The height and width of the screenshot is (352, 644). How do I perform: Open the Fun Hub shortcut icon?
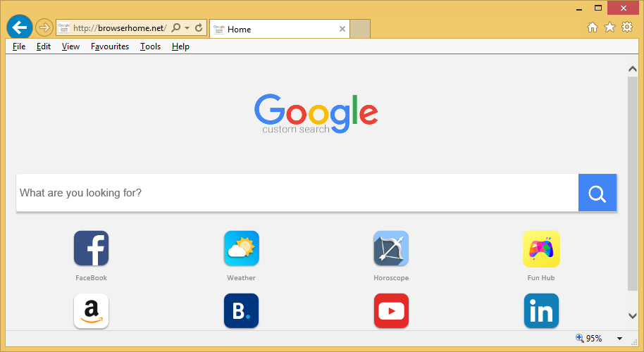click(x=541, y=249)
